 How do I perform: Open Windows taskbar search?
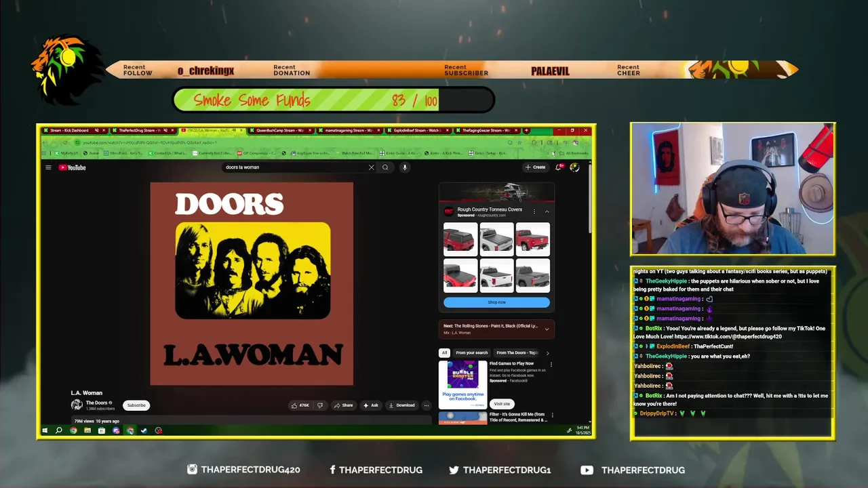(59, 430)
